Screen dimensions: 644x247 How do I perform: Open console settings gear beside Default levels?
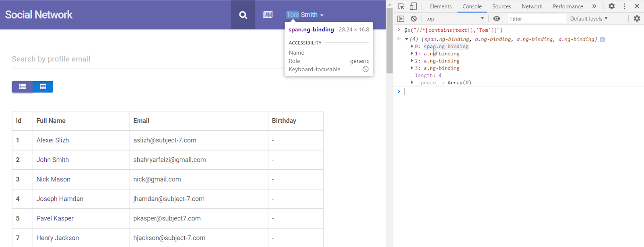(x=637, y=19)
